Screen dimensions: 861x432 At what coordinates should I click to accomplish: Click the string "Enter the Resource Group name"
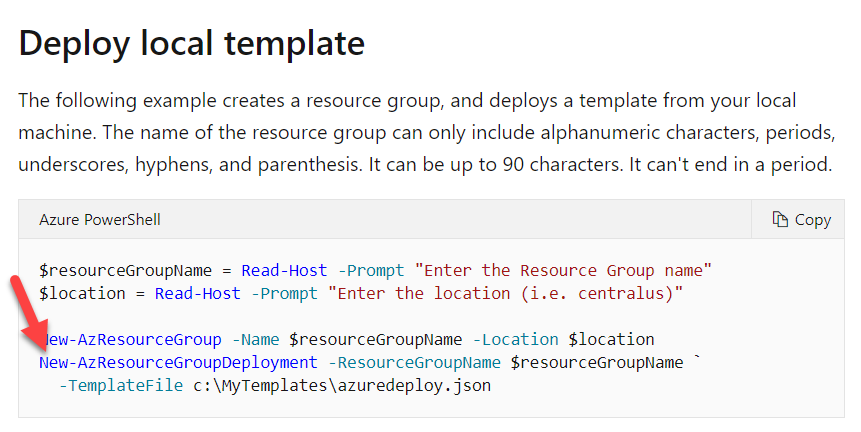pyautogui.click(x=563, y=270)
